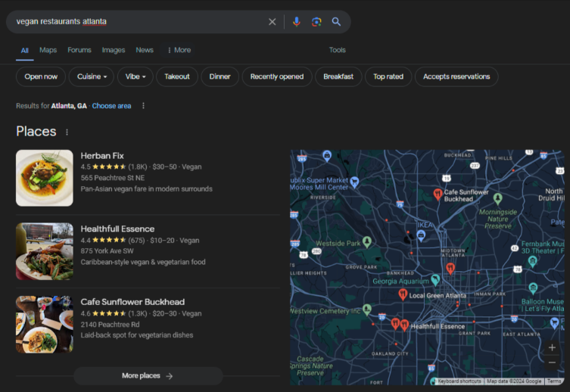
Task: Click the Choose area link
Action: [111, 106]
